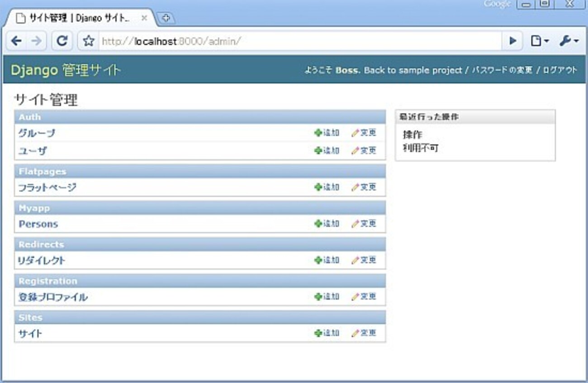
Task: Click the 利用不可 text in recent actions
Action: 421,148
